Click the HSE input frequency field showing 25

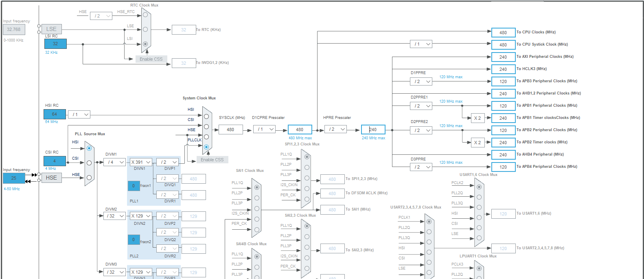[14, 178]
